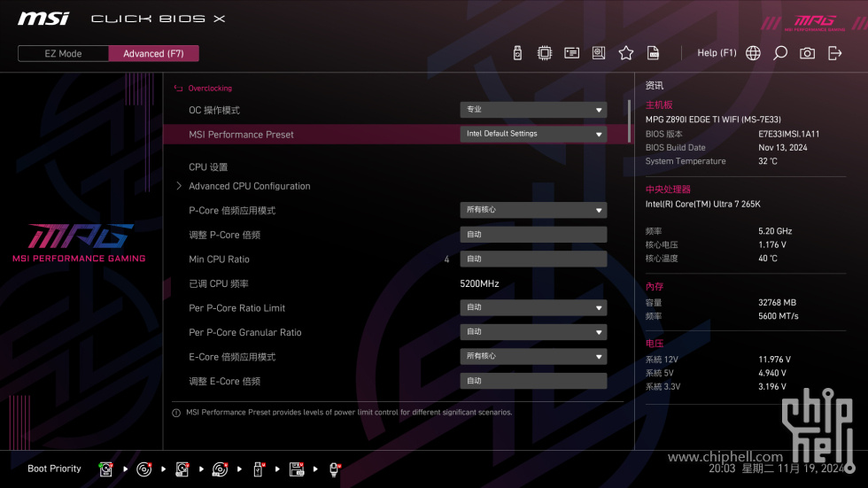The width and height of the screenshot is (868, 488).
Task: Click the BIOS Build Date Nov 13, 2024
Action: [782, 148]
